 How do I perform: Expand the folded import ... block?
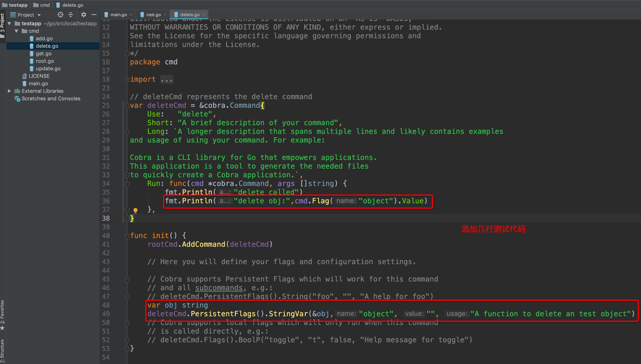point(166,80)
